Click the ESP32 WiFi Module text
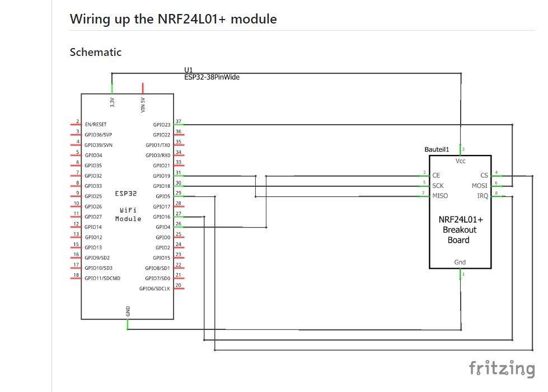 pos(128,206)
